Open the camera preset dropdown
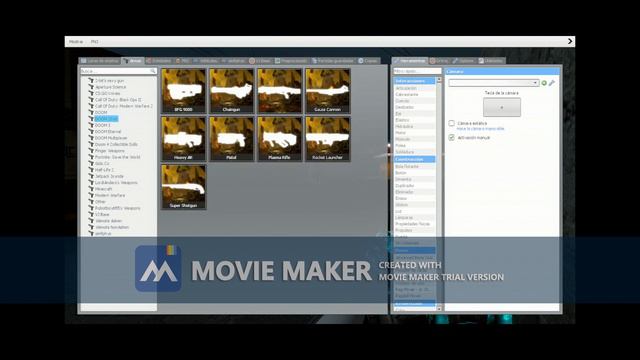This screenshot has height=360, width=640. point(493,83)
